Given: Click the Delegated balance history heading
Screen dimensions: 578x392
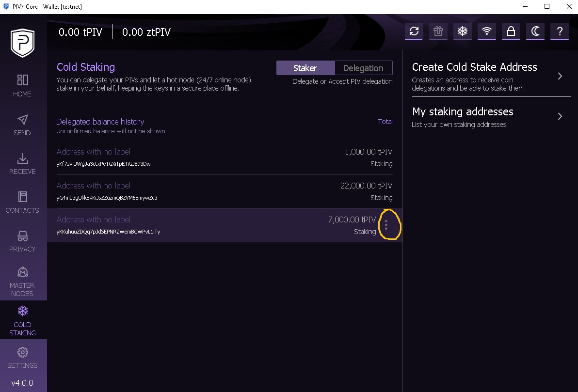Looking at the screenshot, I should coord(100,122).
